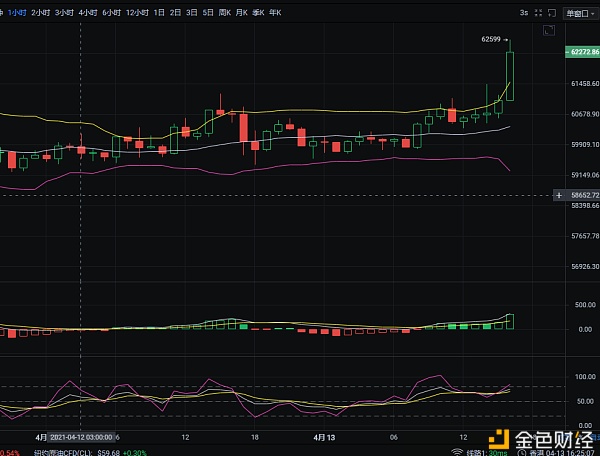Click the plus icon beside 58652.72
600x456 pixels.
[559, 195]
